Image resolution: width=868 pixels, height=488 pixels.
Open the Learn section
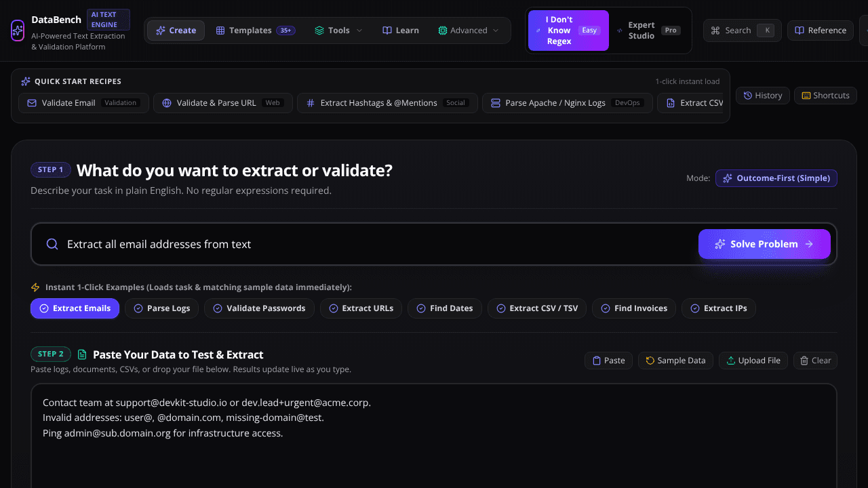coord(401,30)
